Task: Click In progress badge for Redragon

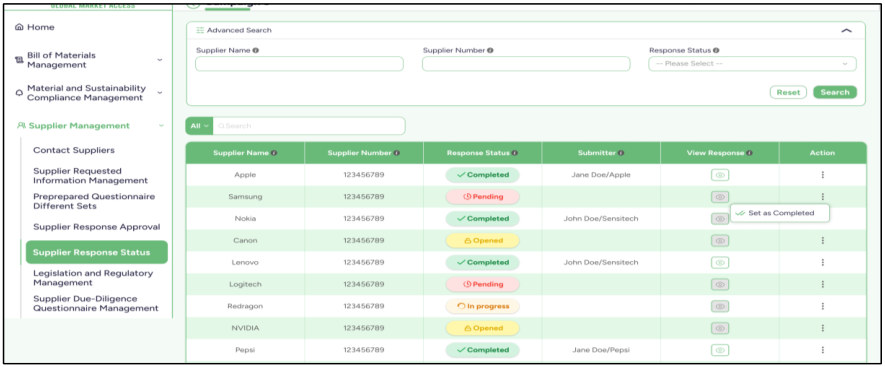Action: pyautogui.click(x=483, y=306)
